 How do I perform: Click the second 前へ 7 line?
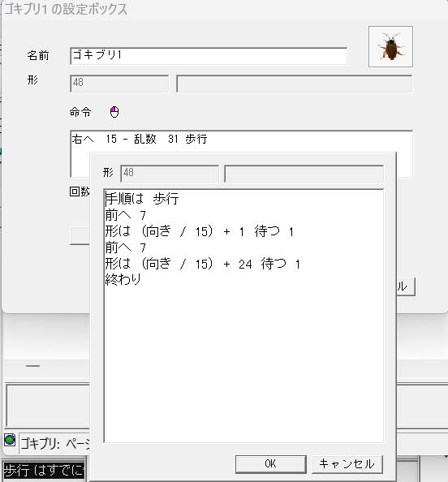(126, 247)
